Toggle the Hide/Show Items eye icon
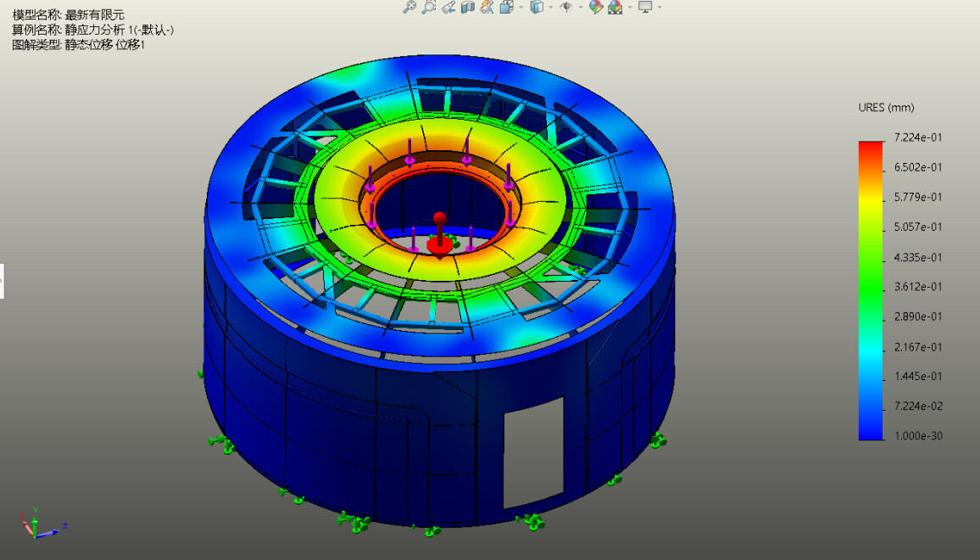 click(x=565, y=7)
